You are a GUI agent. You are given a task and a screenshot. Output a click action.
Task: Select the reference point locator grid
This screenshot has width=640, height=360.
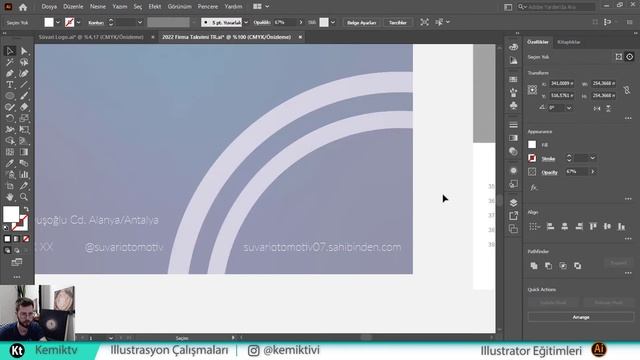point(532,90)
